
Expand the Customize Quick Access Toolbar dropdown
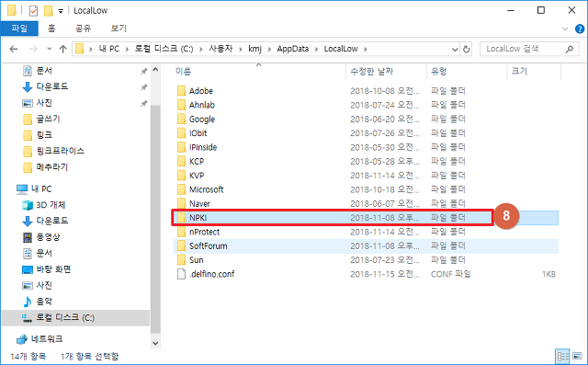61,11
